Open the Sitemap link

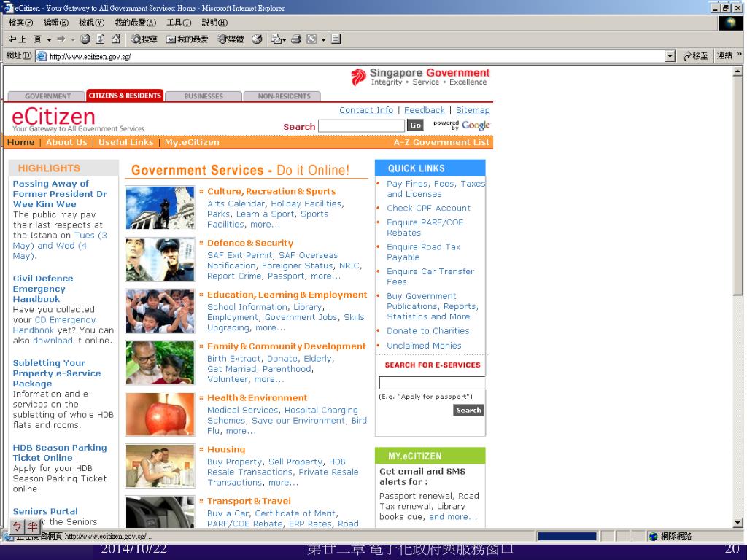click(x=473, y=111)
